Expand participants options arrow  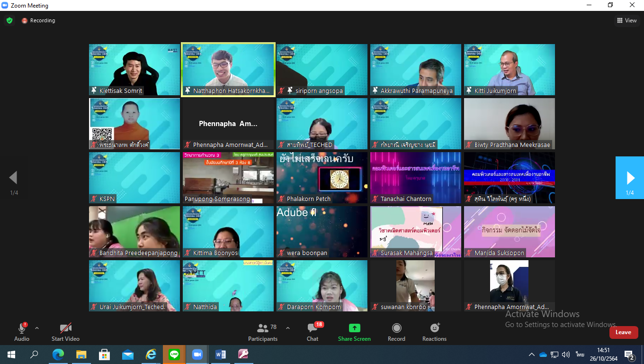(287, 328)
